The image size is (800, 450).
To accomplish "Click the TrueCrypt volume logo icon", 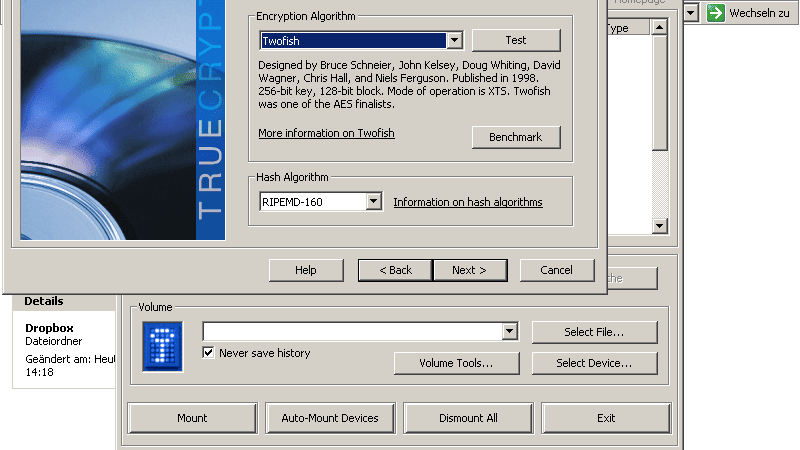I will (x=162, y=346).
